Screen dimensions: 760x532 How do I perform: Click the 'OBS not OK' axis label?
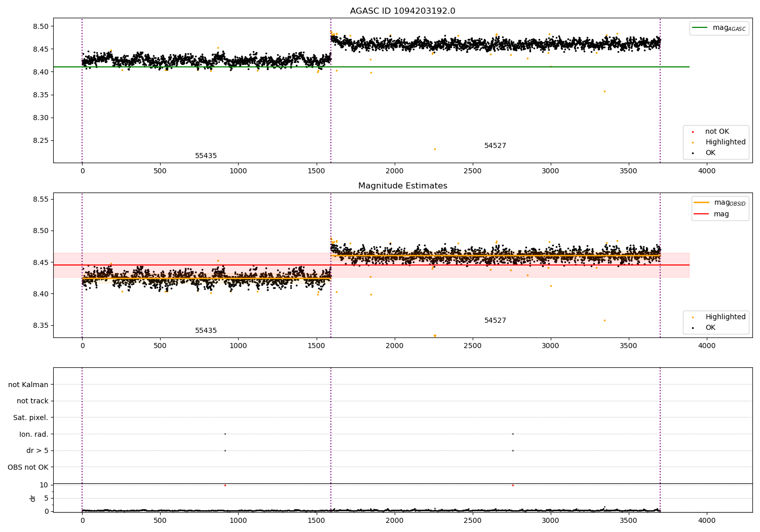(x=28, y=467)
